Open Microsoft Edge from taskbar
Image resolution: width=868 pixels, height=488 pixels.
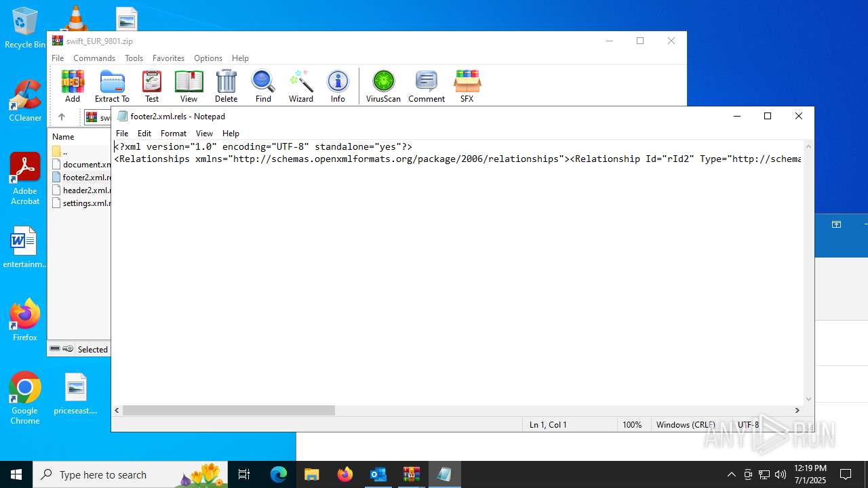279,474
